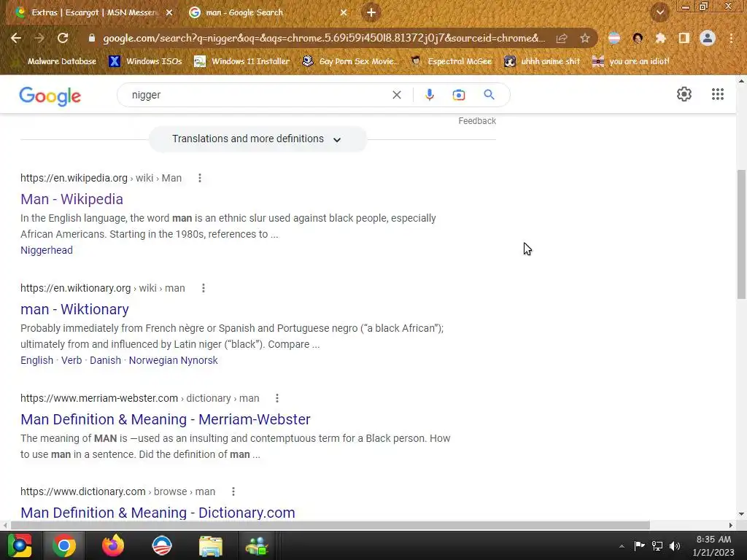747x560 pixels.
Task: Open network status in system tray
Action: point(657,546)
